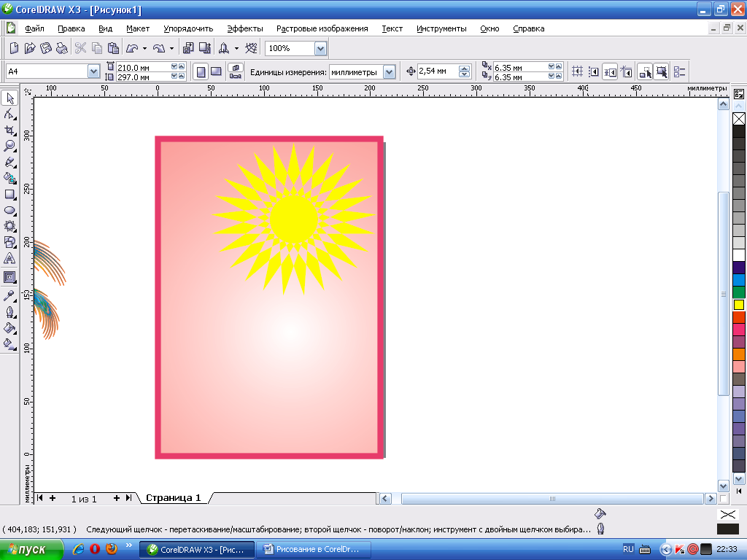Click the Страница 1 page tab
The height and width of the screenshot is (560, 747).
173,498
